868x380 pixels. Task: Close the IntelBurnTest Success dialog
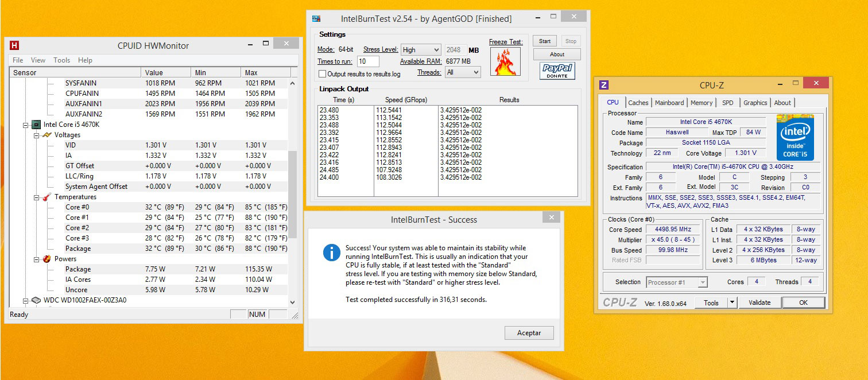pyautogui.click(x=551, y=218)
